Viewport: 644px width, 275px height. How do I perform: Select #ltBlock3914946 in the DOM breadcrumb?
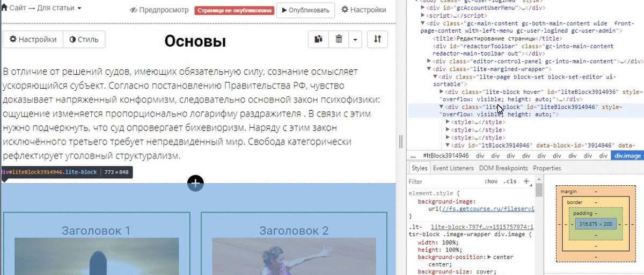pos(445,155)
